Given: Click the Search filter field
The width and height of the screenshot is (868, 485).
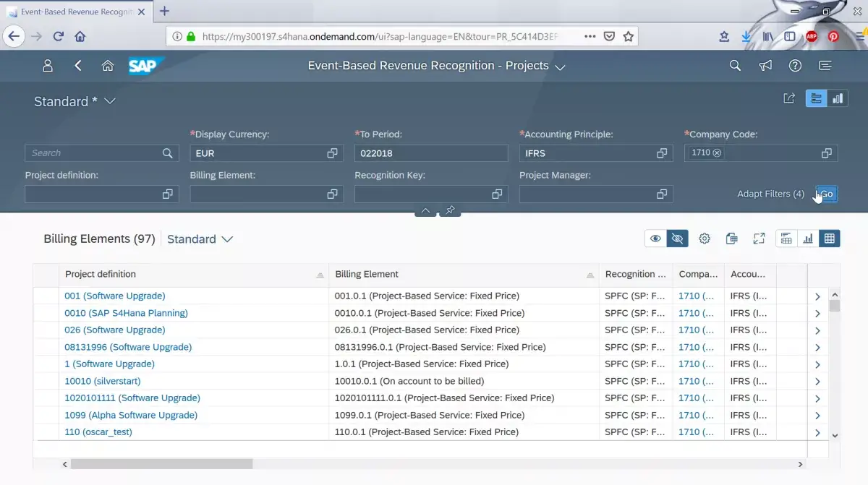Looking at the screenshot, I should pos(102,153).
